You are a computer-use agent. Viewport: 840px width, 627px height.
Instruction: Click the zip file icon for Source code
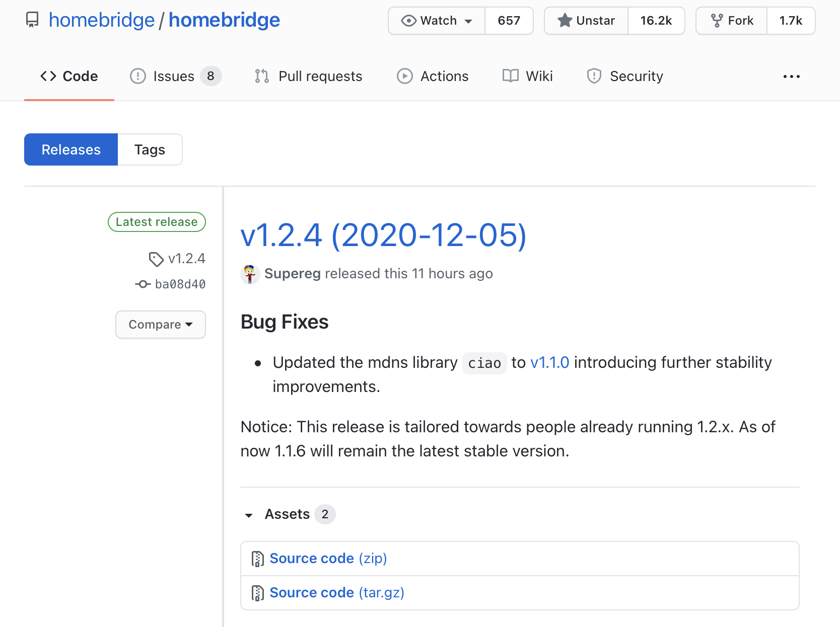click(x=257, y=559)
